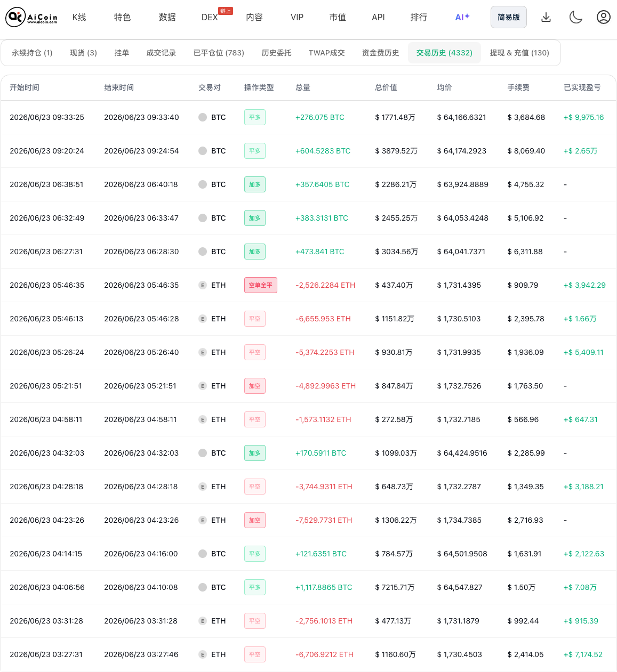Click amount +1,117.8865 BTC

pyautogui.click(x=324, y=587)
